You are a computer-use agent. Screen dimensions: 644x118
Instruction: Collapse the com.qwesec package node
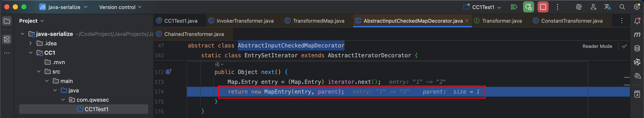click(x=63, y=100)
